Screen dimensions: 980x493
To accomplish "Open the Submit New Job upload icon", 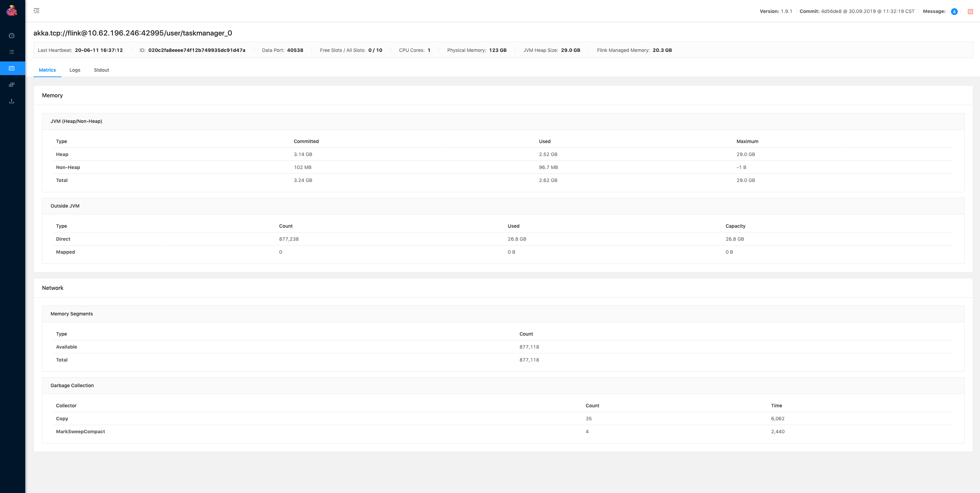I will coord(11,101).
